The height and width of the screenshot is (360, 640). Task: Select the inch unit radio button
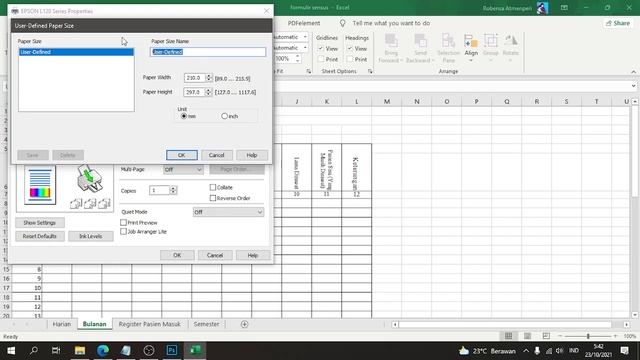coord(224,116)
